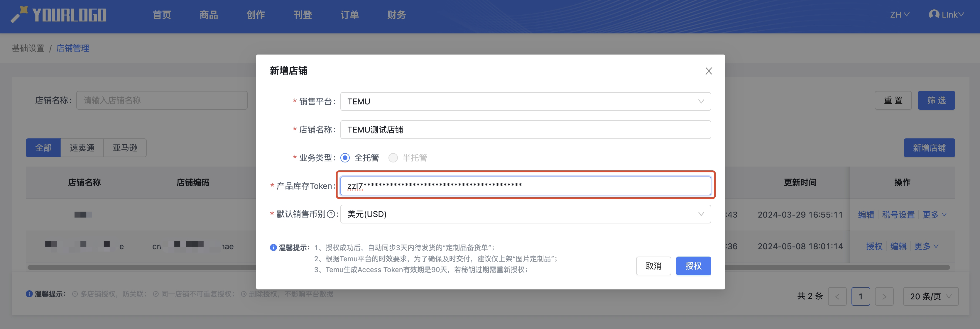The width and height of the screenshot is (980, 329).
Task: Click the blue 授权 button in dialog
Action: click(x=693, y=266)
